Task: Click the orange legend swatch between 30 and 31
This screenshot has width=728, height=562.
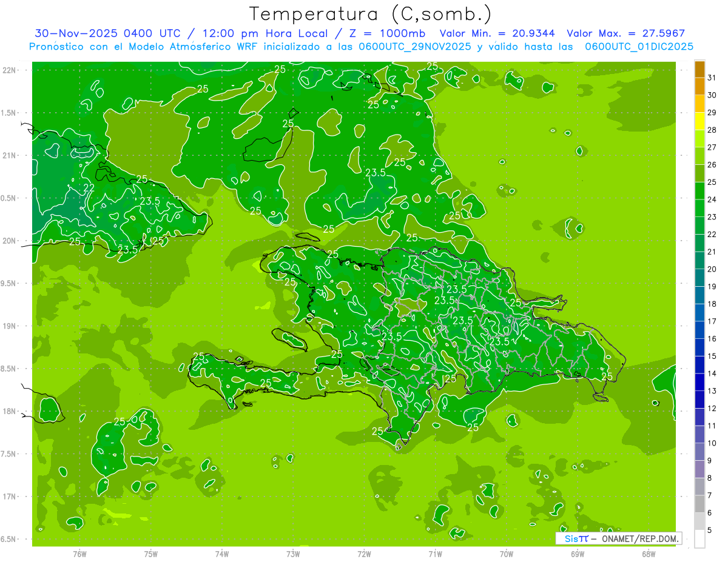Action: click(x=699, y=87)
